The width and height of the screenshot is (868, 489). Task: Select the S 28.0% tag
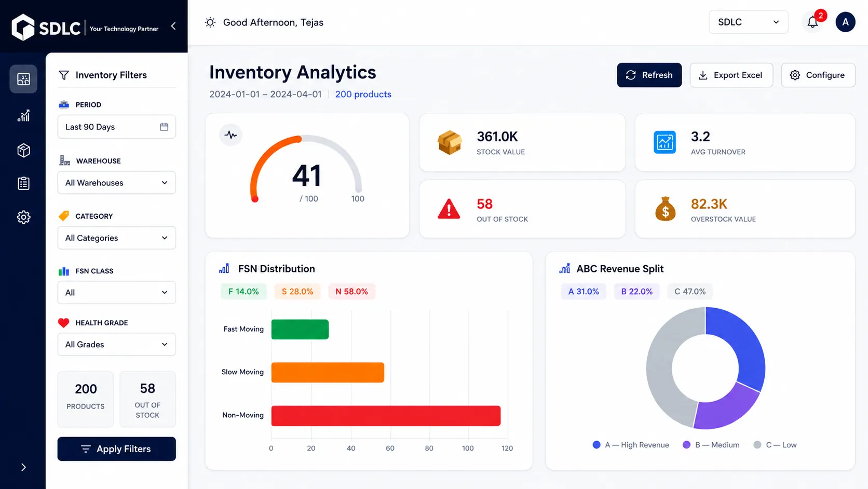297,292
